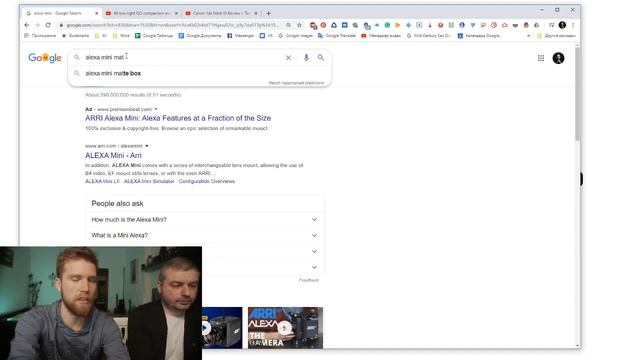Image resolution: width=640 pixels, height=360 pixels.
Task: Open the Apps bookmark shortcut
Action: coord(40,36)
